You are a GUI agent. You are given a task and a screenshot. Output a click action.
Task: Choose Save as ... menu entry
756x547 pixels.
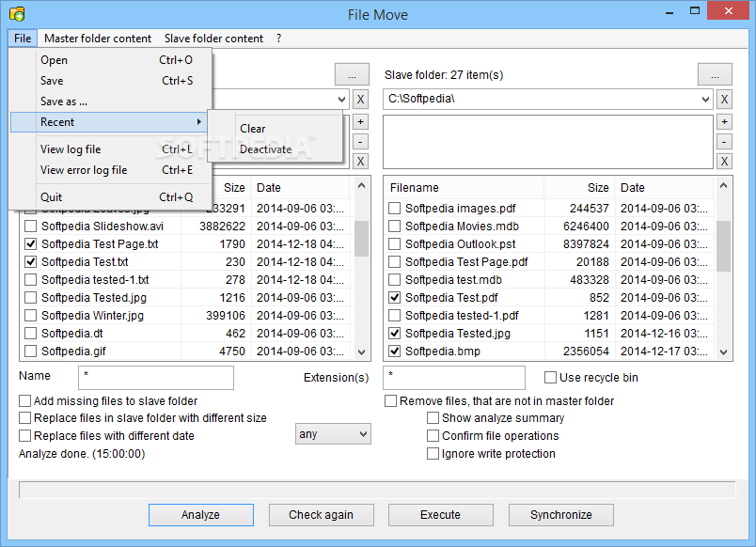[111, 102]
